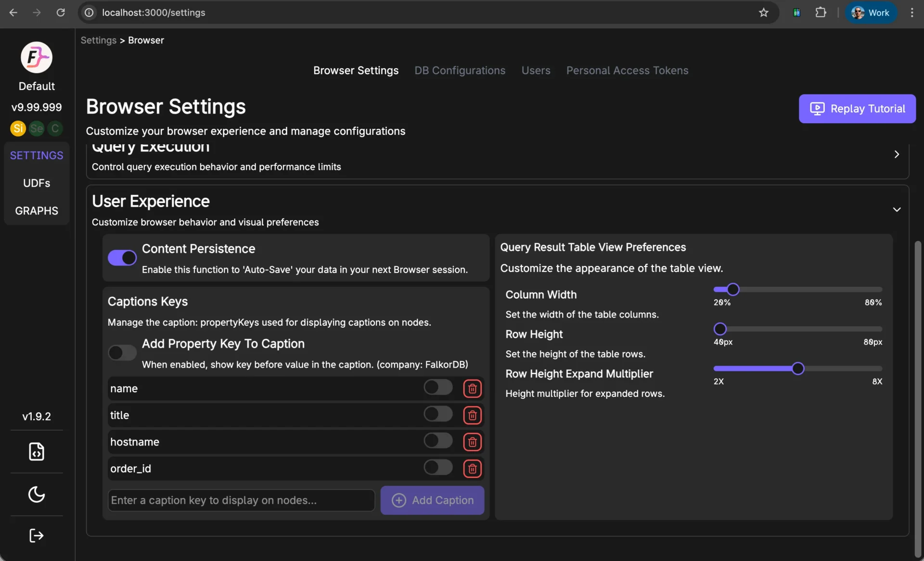Disable Content Persistence
The image size is (924, 561).
click(x=122, y=258)
